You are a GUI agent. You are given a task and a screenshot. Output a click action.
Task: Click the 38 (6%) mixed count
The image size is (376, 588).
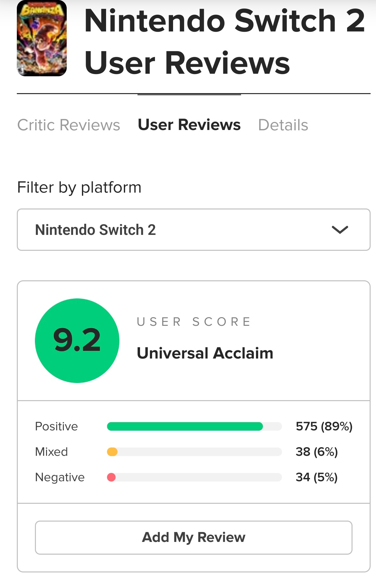click(317, 452)
